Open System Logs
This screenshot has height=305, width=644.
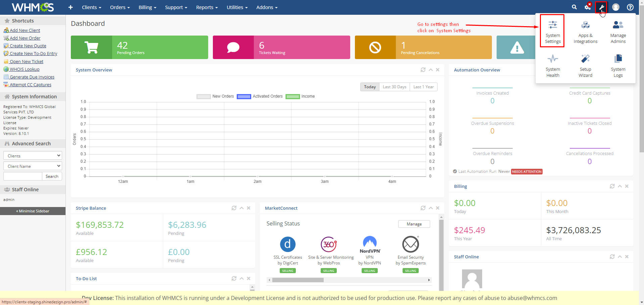[x=618, y=66]
